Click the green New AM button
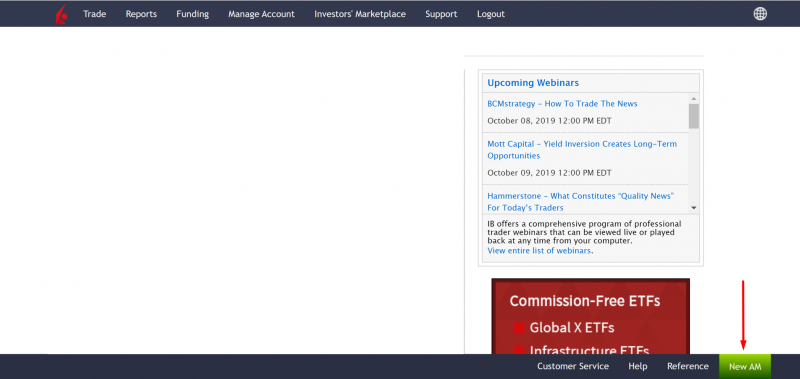800x379 pixels. tap(745, 367)
